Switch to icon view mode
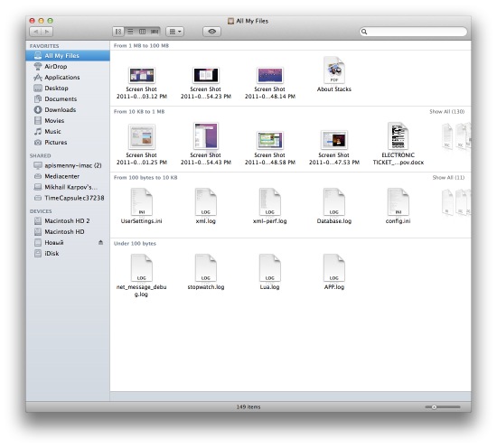 pyautogui.click(x=118, y=32)
